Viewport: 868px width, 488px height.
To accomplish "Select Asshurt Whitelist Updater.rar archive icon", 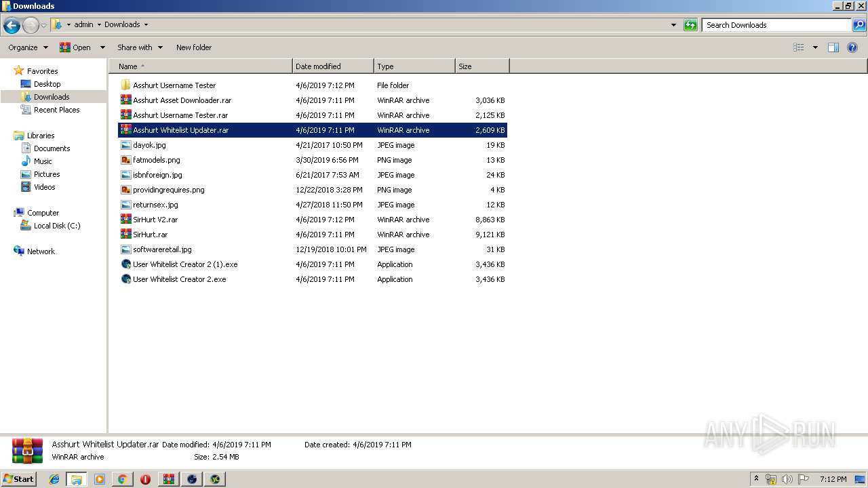I will tap(125, 130).
